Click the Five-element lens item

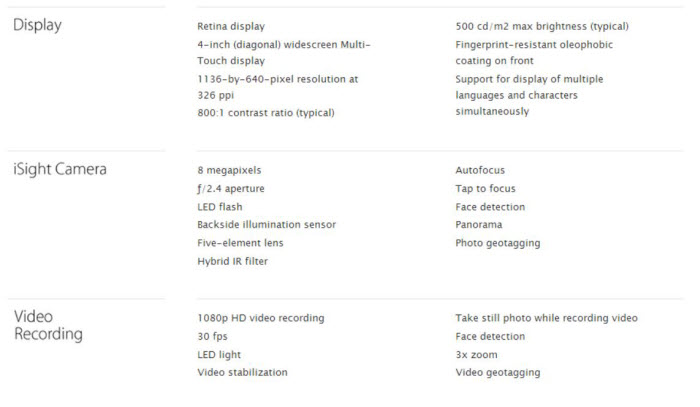(241, 243)
